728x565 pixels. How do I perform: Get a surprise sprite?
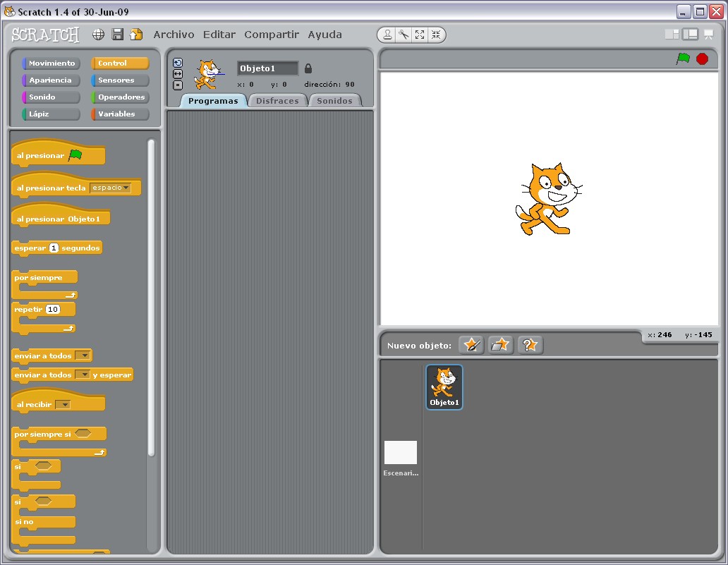point(530,345)
